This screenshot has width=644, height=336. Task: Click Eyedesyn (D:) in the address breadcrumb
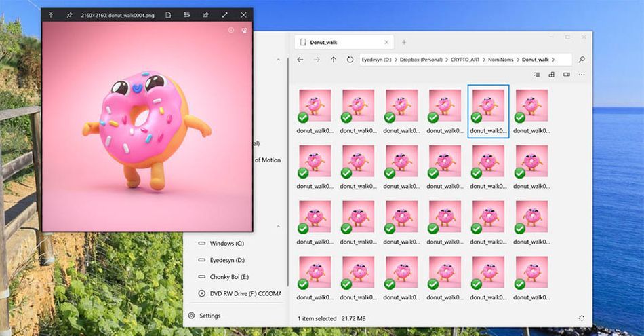(x=376, y=60)
